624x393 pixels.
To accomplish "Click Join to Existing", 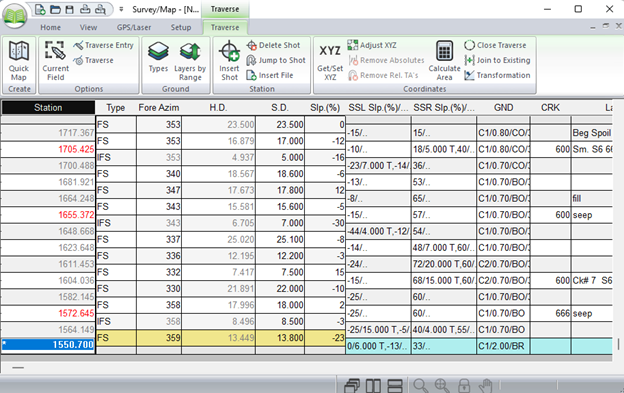I will [x=497, y=60].
